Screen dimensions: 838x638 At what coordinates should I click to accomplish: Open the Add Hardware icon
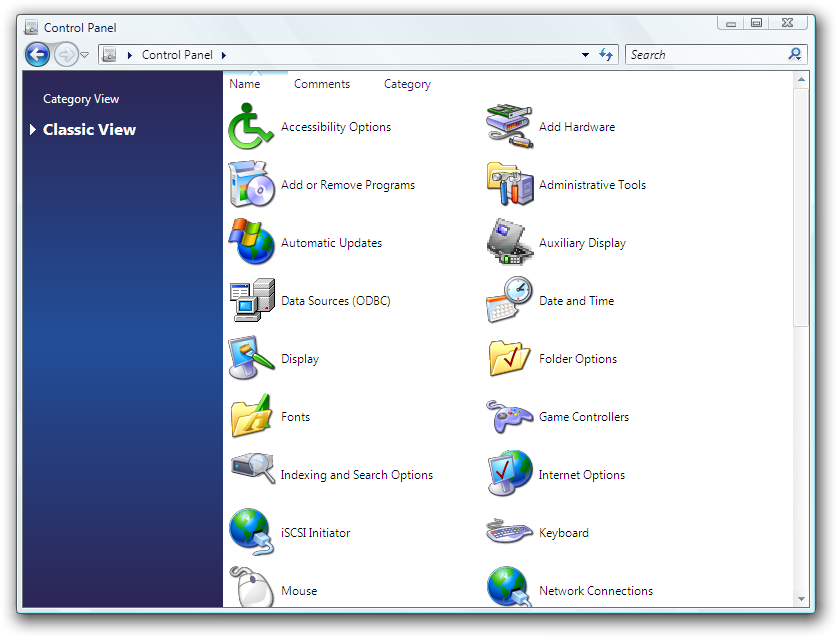click(x=509, y=127)
